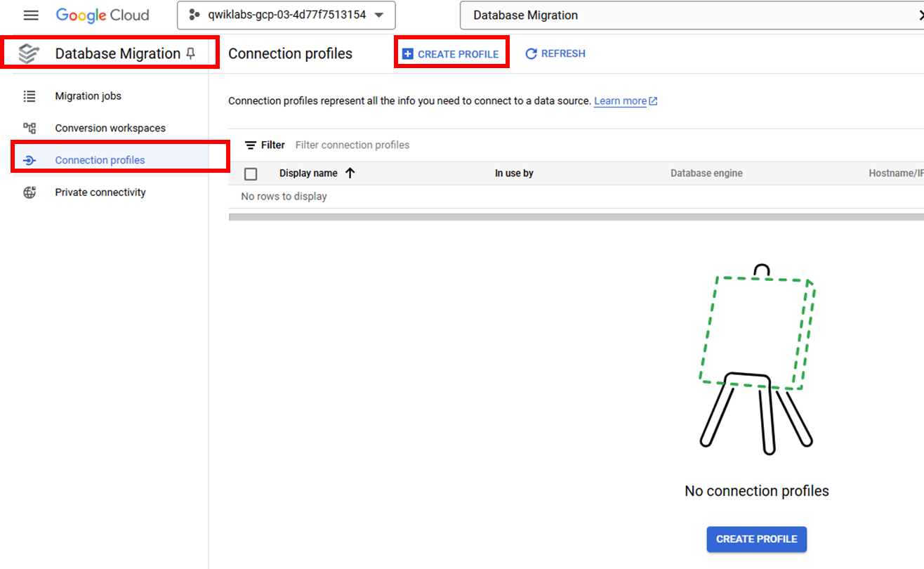924x569 pixels.
Task: Click the blue CREATE PROFILE button at bottom
Action: (757, 539)
